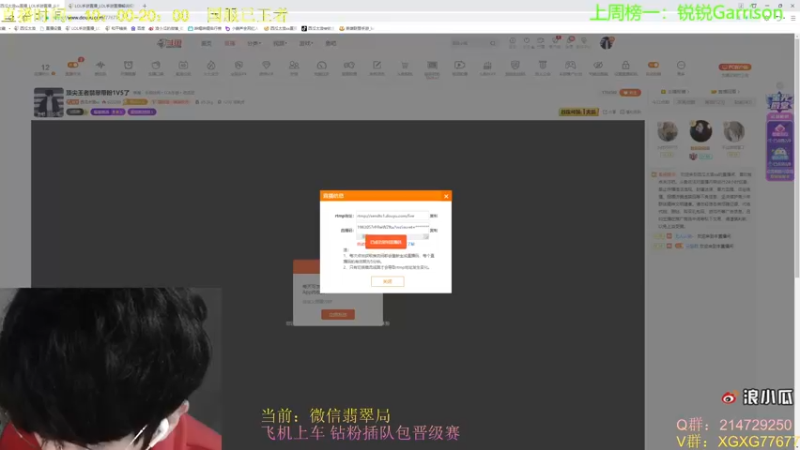
Task: Click the gauge toolbar icon
Action: point(321,65)
